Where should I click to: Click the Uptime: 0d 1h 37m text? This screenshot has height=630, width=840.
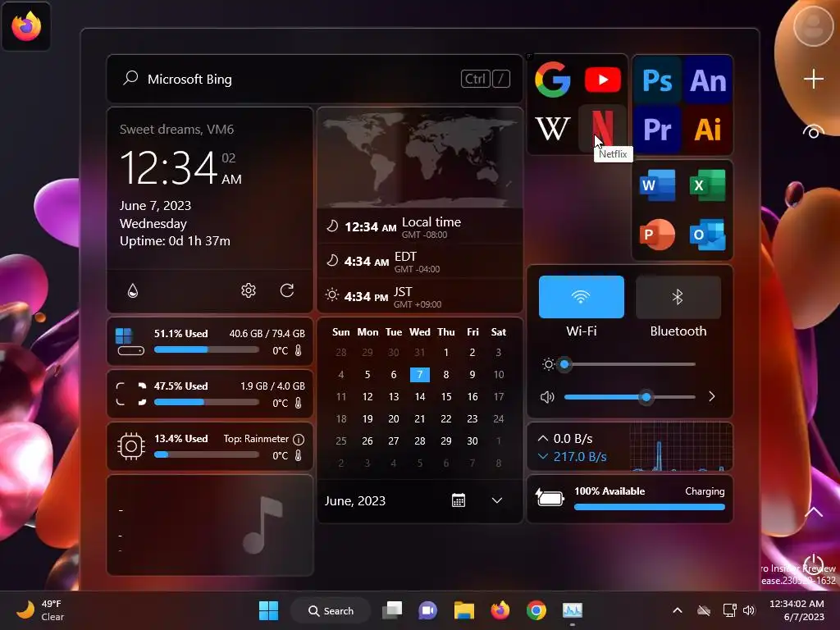[x=175, y=241]
